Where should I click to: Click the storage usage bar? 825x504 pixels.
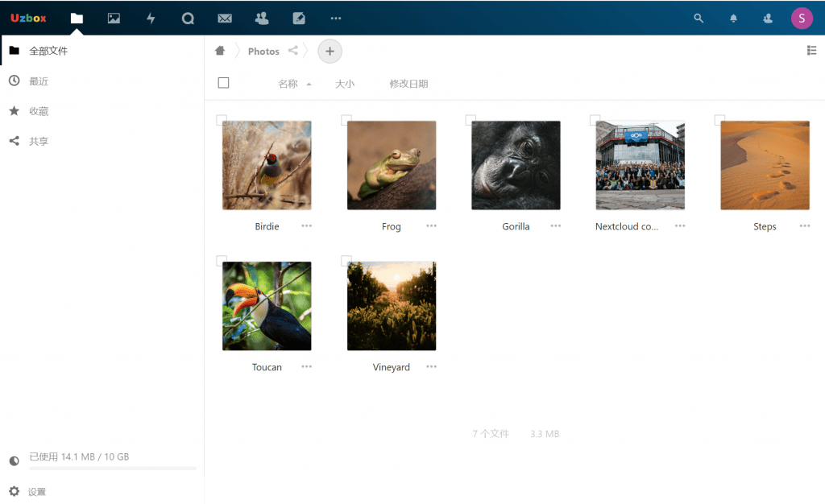(113, 467)
